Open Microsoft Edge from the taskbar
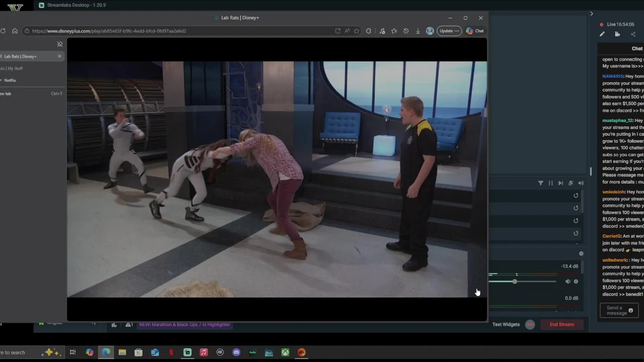Viewport: 644px width, 362px height. [x=106, y=352]
